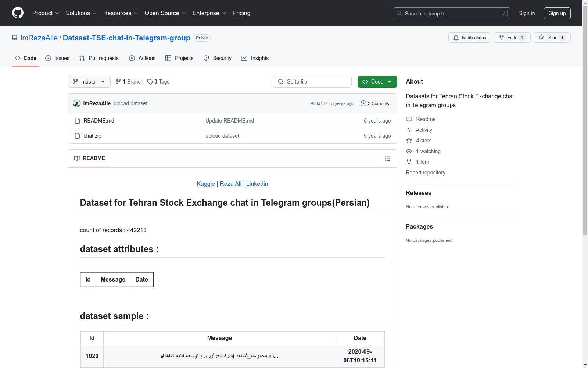Open the chat.zip file
Image resolution: width=588 pixels, height=368 pixels.
point(92,136)
